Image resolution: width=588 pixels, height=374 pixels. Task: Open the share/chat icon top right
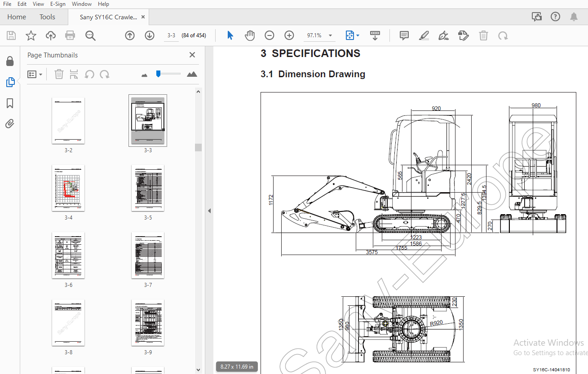click(536, 17)
